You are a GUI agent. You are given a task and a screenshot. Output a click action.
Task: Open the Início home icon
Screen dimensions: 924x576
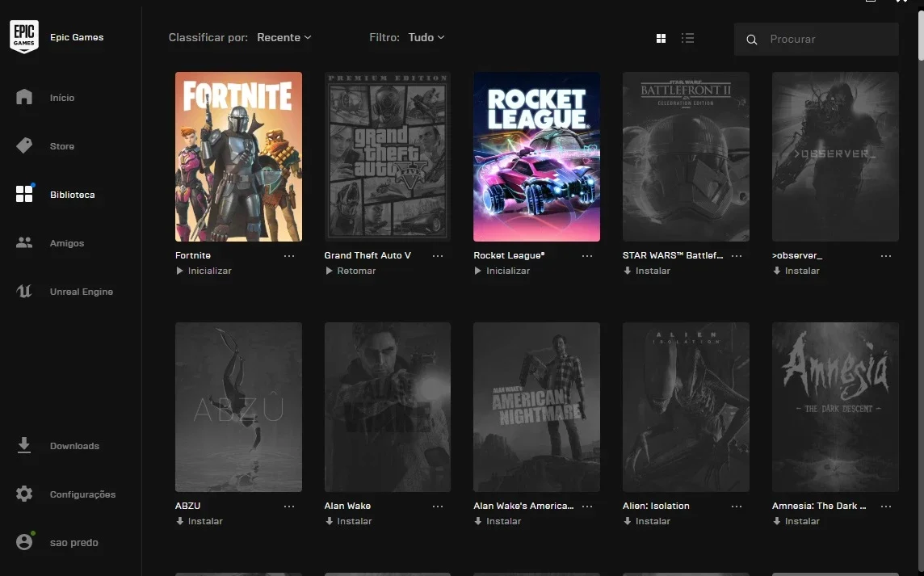[x=24, y=97]
